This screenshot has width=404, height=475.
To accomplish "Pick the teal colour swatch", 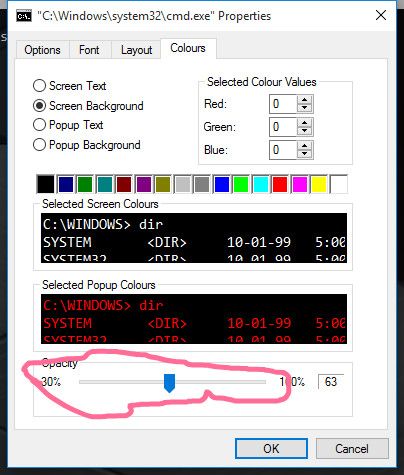I will tap(104, 184).
